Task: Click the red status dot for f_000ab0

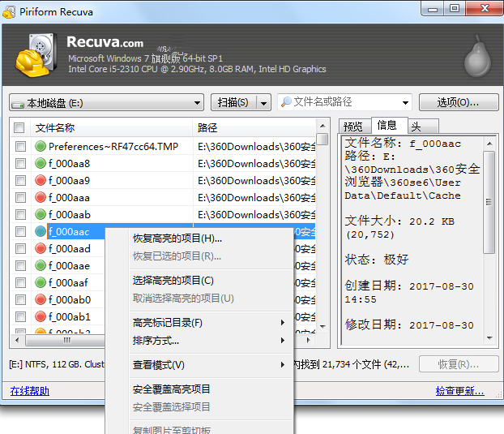Action: (x=41, y=299)
